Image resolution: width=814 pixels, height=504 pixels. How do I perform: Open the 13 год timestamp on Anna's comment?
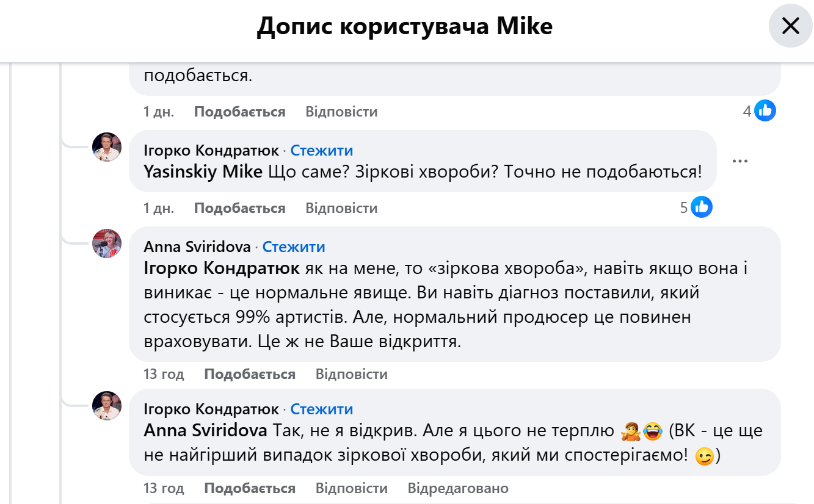coord(164,374)
